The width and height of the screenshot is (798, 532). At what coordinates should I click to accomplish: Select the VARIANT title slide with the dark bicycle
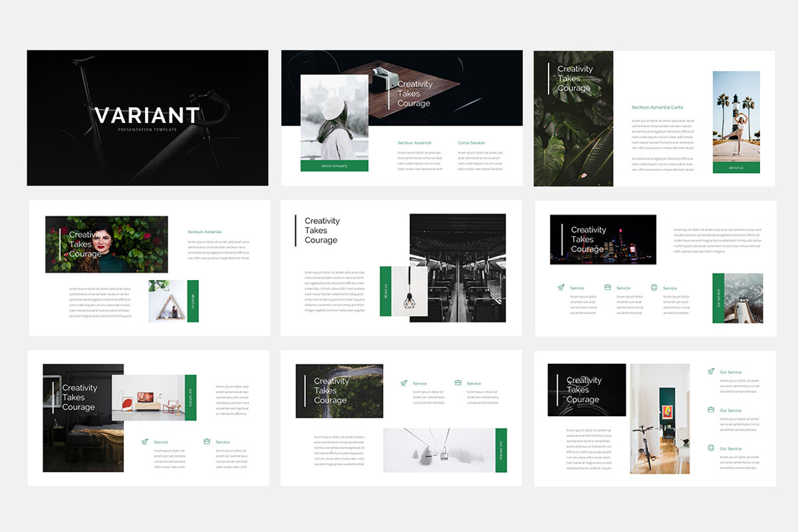(148, 118)
